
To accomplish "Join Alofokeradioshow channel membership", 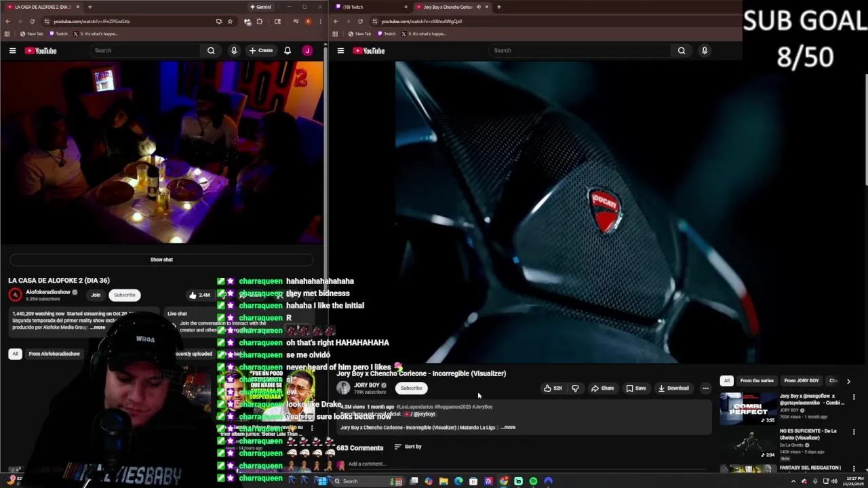I will pyautogui.click(x=96, y=295).
